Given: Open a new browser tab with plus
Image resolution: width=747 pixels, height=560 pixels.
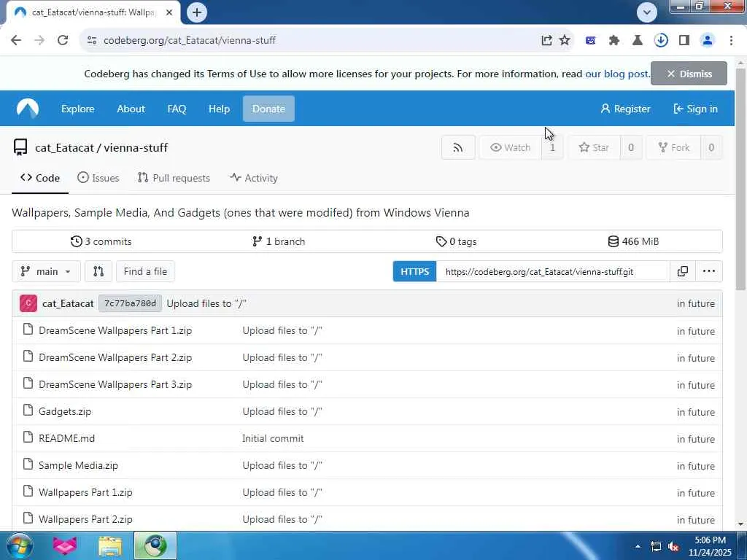Looking at the screenshot, I should click(x=197, y=12).
